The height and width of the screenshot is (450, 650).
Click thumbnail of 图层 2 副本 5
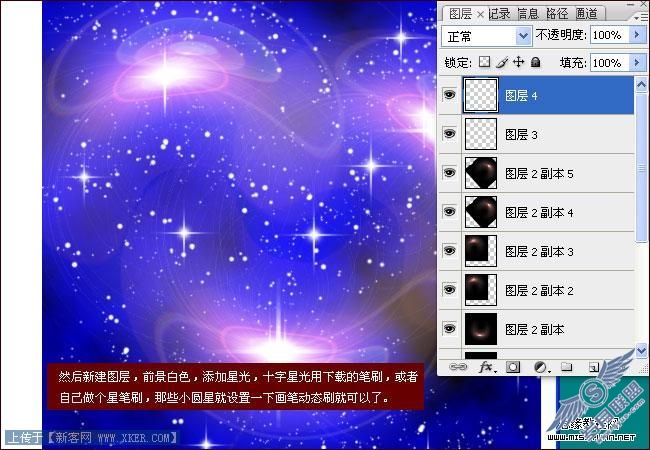point(481,173)
